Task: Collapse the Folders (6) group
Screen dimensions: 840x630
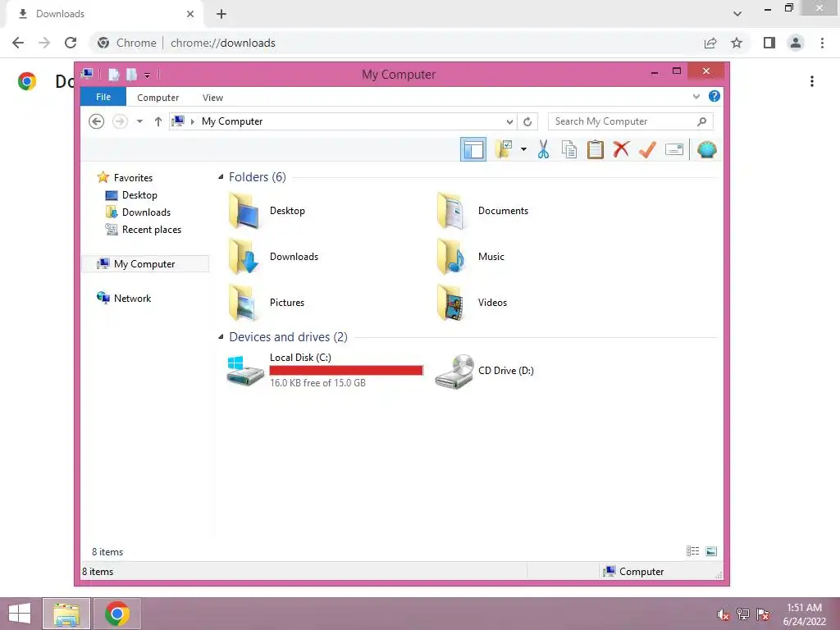Action: (221, 177)
